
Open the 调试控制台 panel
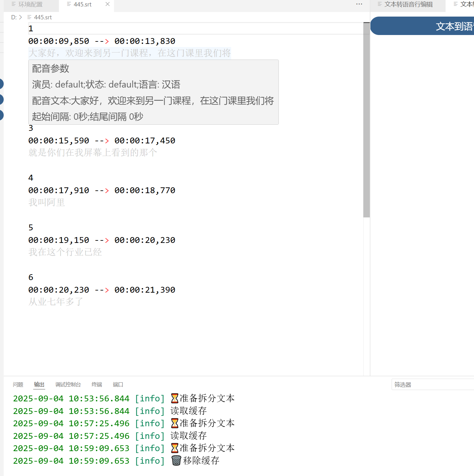coord(68,384)
